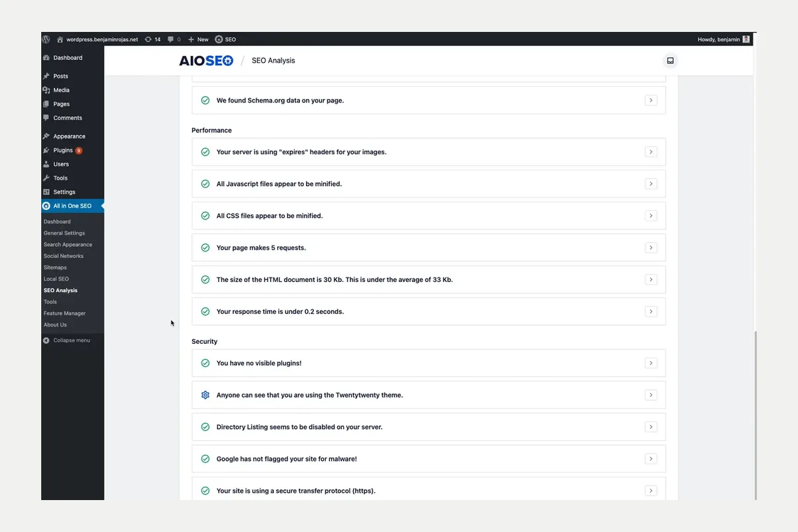Expand the "expires" headers result
Screen dimensions: 798x532
coord(651,152)
